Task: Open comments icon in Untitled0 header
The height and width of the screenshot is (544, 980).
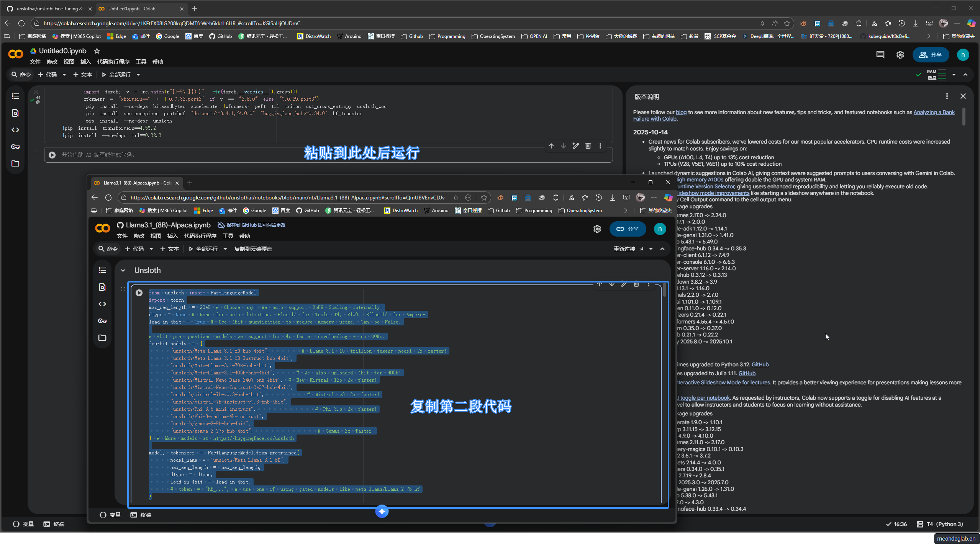Action: pyautogui.click(x=880, y=55)
